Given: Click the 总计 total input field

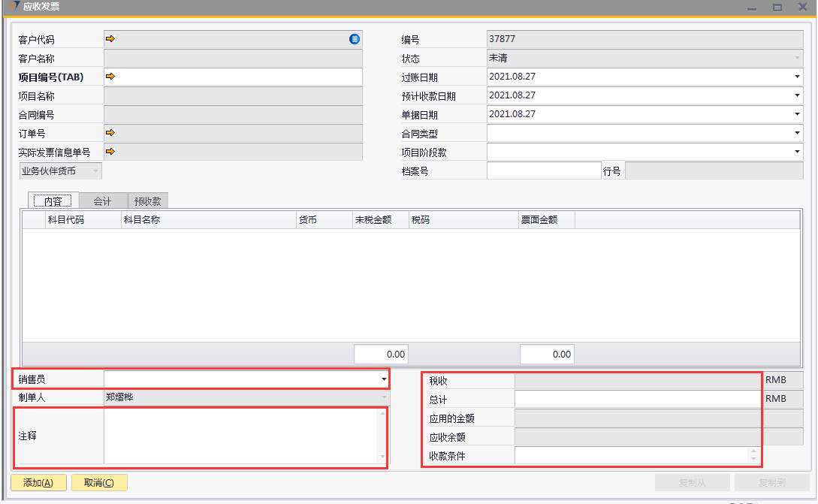Looking at the screenshot, I should pos(637,399).
